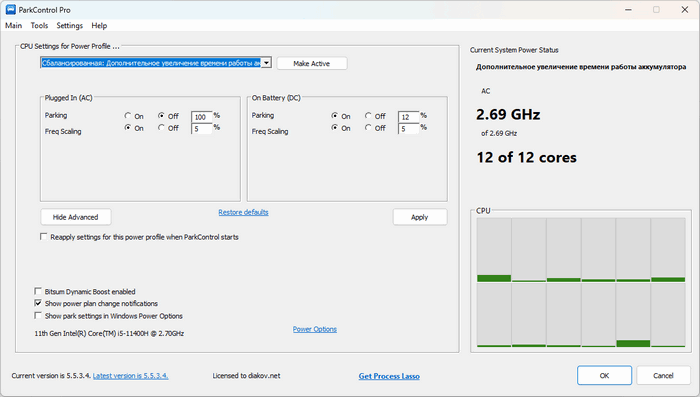The height and width of the screenshot is (397, 700).
Task: Uncheck Show power plan change notifications
Action: (38, 303)
